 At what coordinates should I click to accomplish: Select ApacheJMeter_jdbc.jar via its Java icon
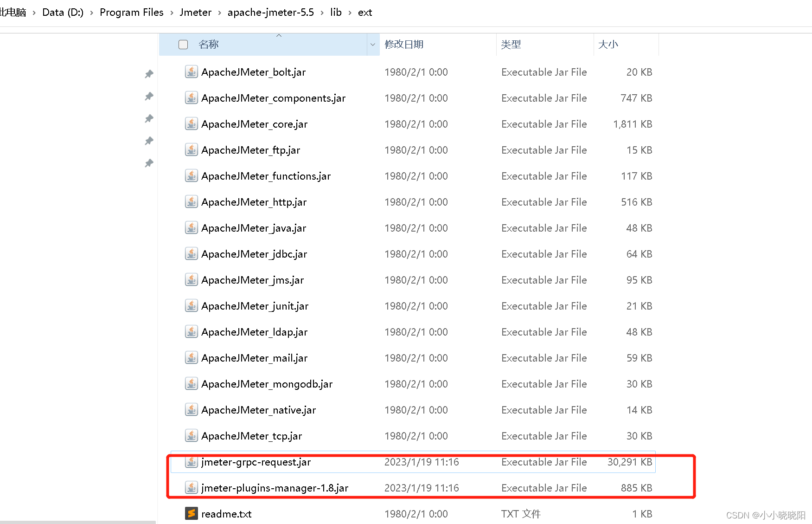[x=191, y=254]
